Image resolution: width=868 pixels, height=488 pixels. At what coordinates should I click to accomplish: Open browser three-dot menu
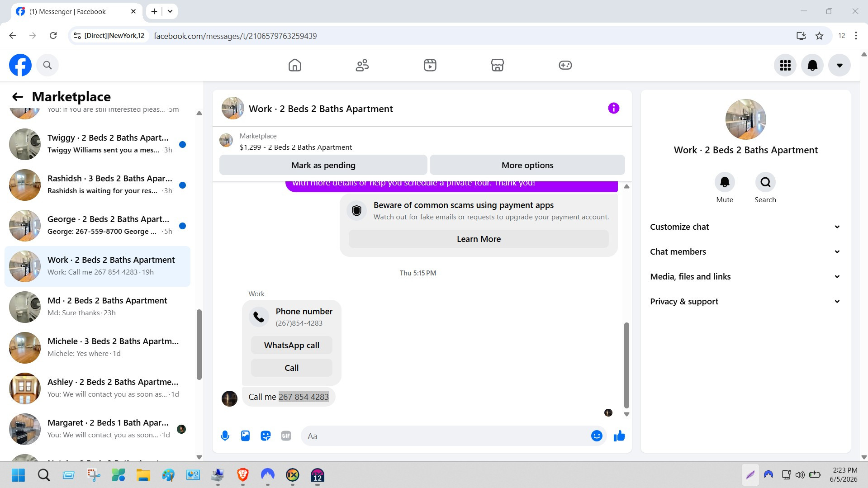click(856, 36)
